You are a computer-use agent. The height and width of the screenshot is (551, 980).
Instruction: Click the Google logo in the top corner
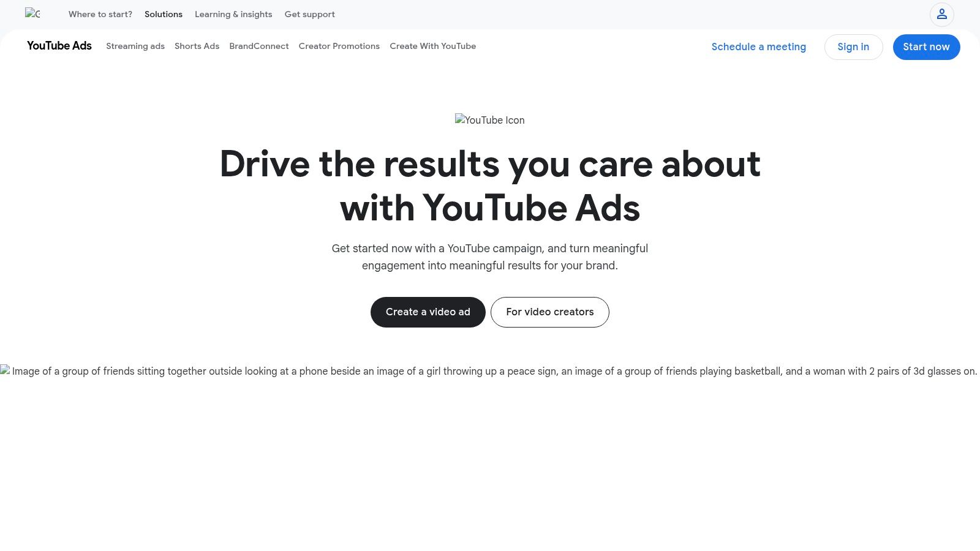[34, 14]
